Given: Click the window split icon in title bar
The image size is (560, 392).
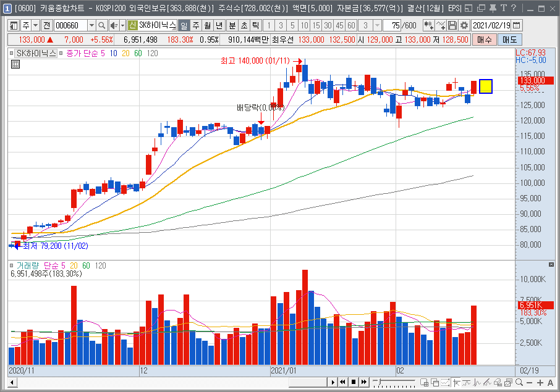Looking at the screenshot, I should click(x=469, y=8).
